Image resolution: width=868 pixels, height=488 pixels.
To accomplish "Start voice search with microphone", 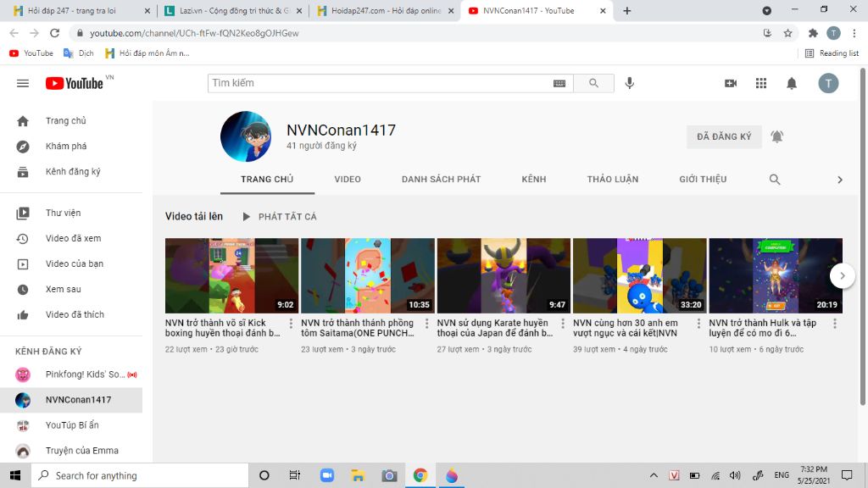I will coord(630,84).
